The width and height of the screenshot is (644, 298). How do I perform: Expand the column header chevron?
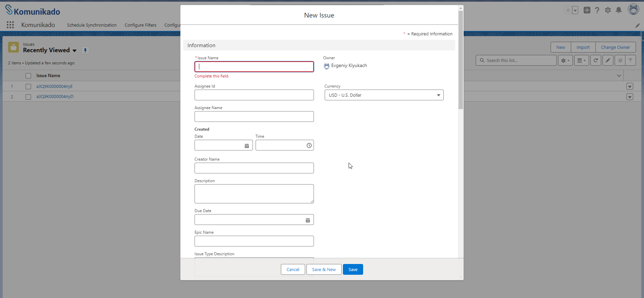(619, 76)
